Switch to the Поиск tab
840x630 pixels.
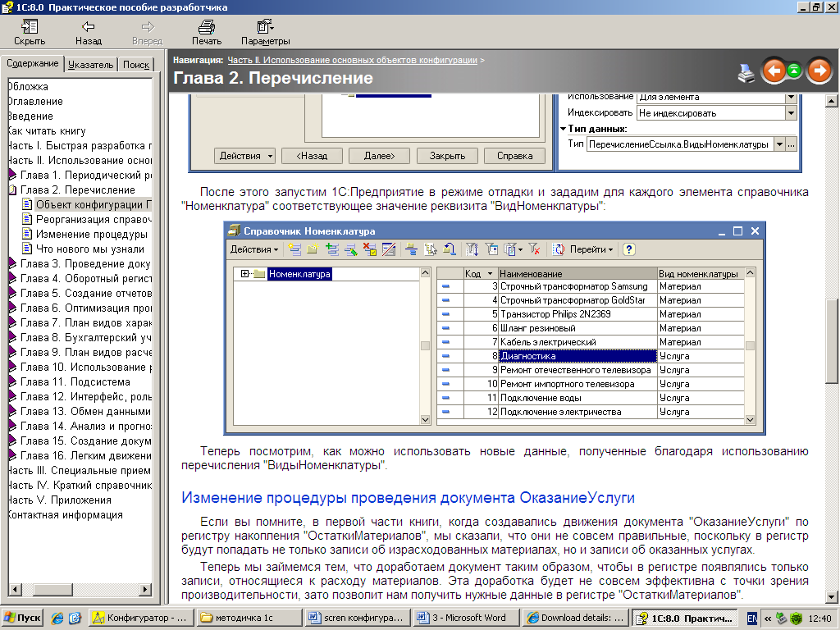point(135,65)
